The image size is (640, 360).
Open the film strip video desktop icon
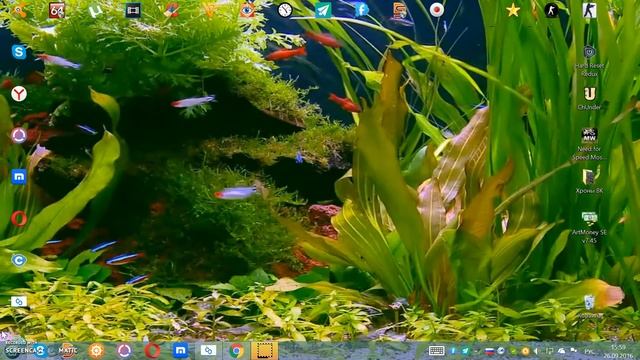tap(133, 11)
